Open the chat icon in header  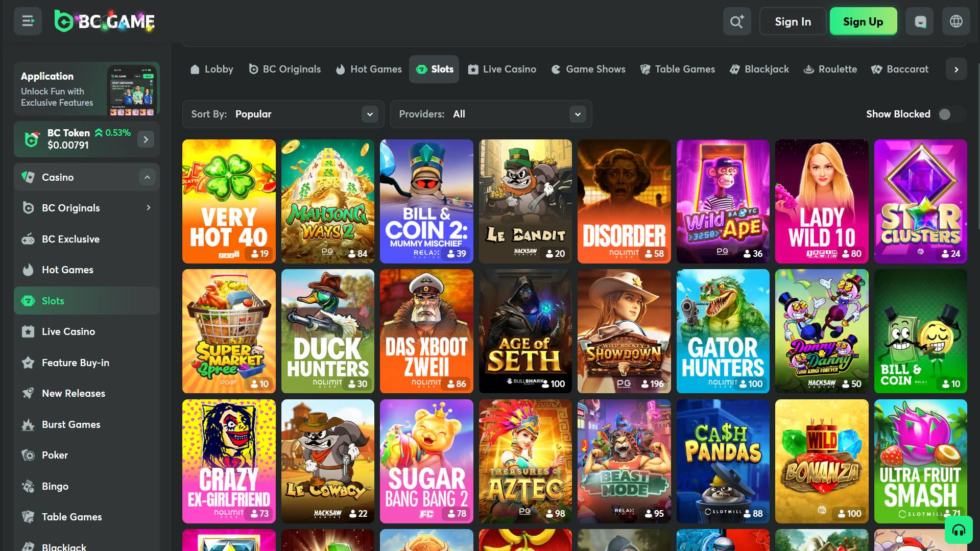click(919, 21)
